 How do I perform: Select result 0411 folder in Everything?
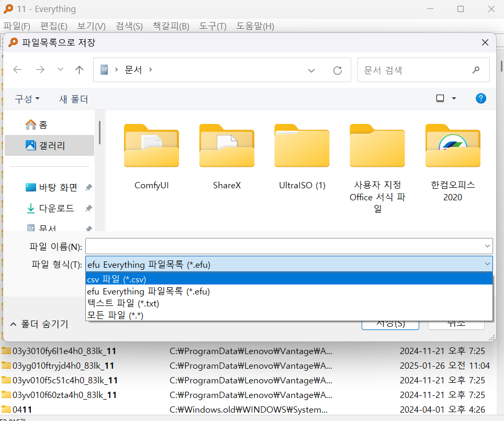coord(22,409)
